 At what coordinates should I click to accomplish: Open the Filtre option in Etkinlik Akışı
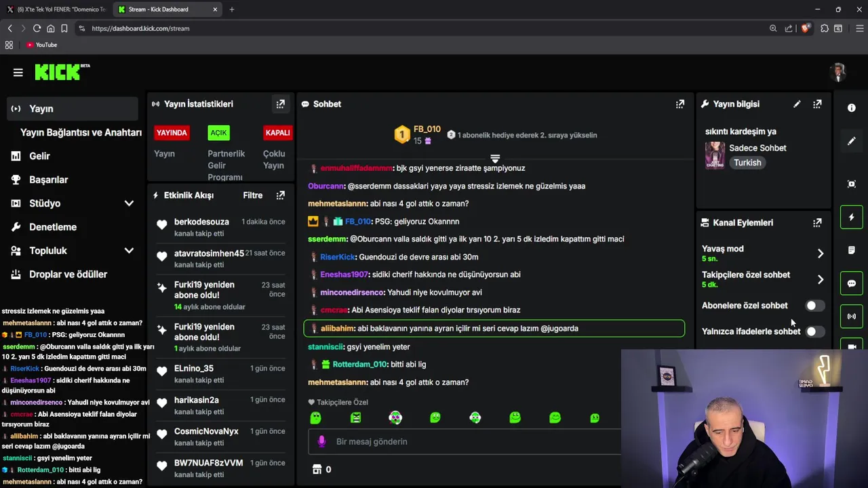coord(253,195)
